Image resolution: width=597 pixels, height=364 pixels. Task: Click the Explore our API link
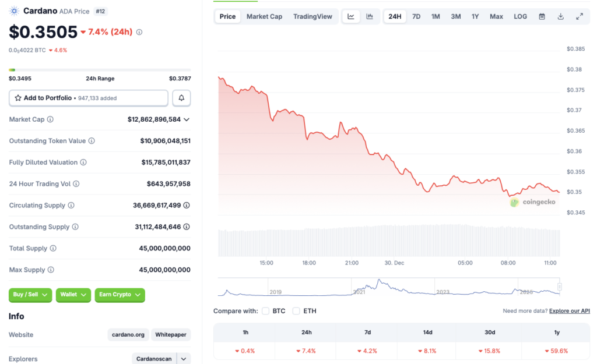click(x=569, y=310)
